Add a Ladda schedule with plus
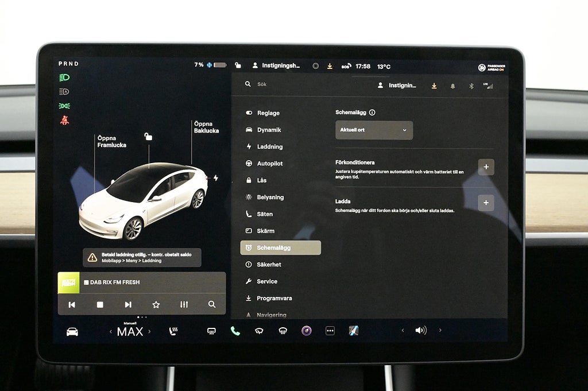Image resolution: width=588 pixels, height=391 pixels. [x=486, y=203]
